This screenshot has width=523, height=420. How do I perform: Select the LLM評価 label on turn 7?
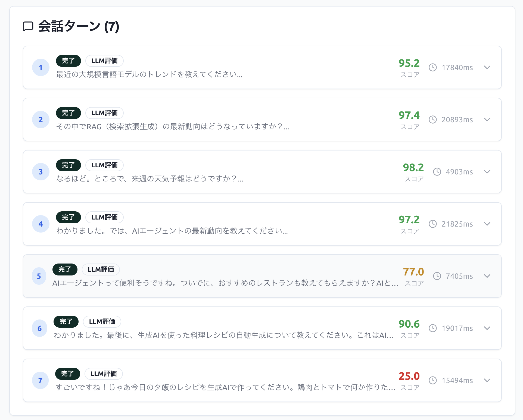pyautogui.click(x=103, y=374)
